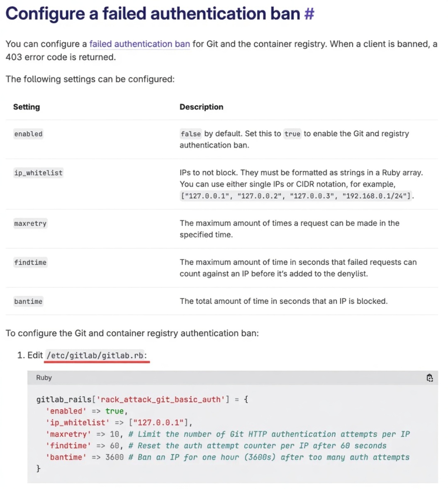Click the enabled setting in table

(x=28, y=134)
